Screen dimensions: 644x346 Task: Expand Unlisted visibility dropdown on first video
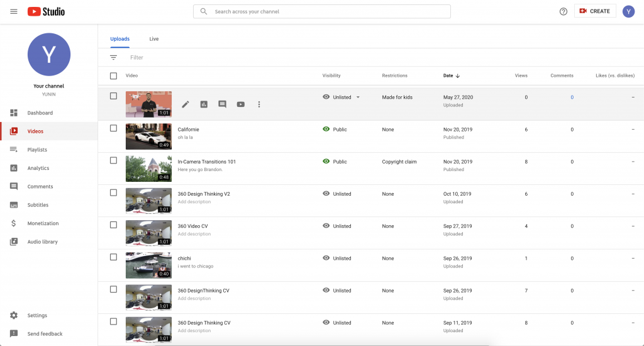pyautogui.click(x=358, y=98)
